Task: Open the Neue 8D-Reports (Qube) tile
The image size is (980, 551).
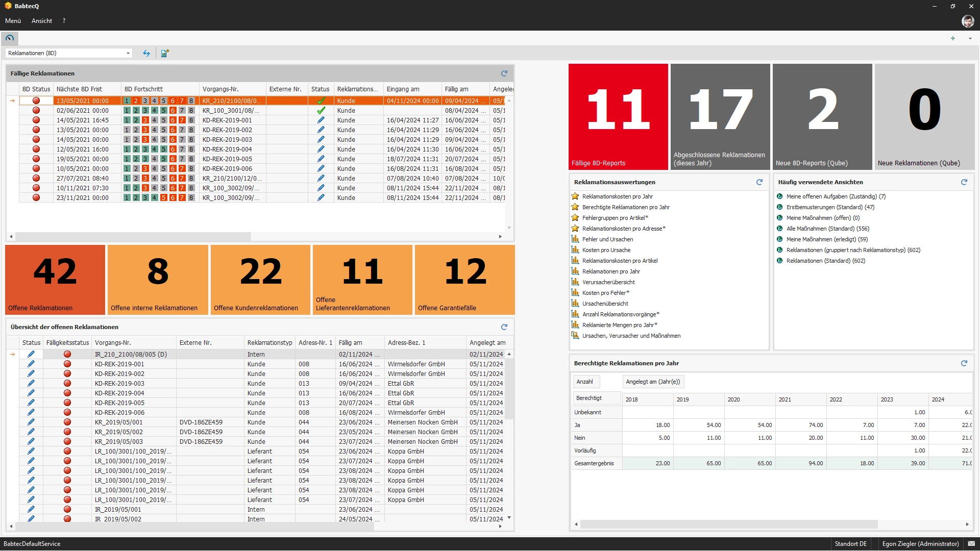Action: click(822, 117)
